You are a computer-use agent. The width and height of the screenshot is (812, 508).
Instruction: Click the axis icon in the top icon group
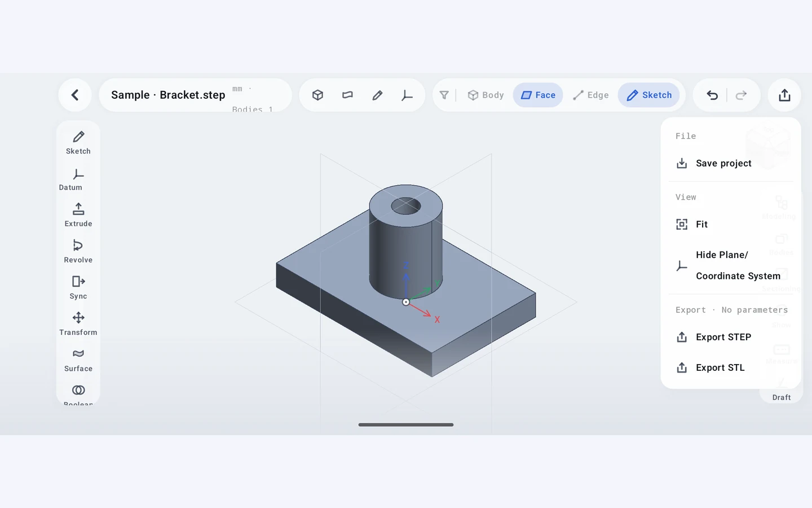click(407, 95)
